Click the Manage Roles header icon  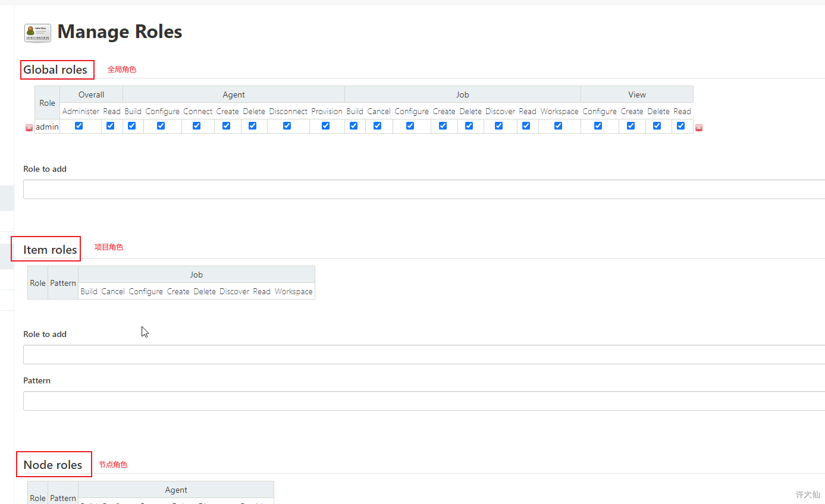[x=37, y=33]
